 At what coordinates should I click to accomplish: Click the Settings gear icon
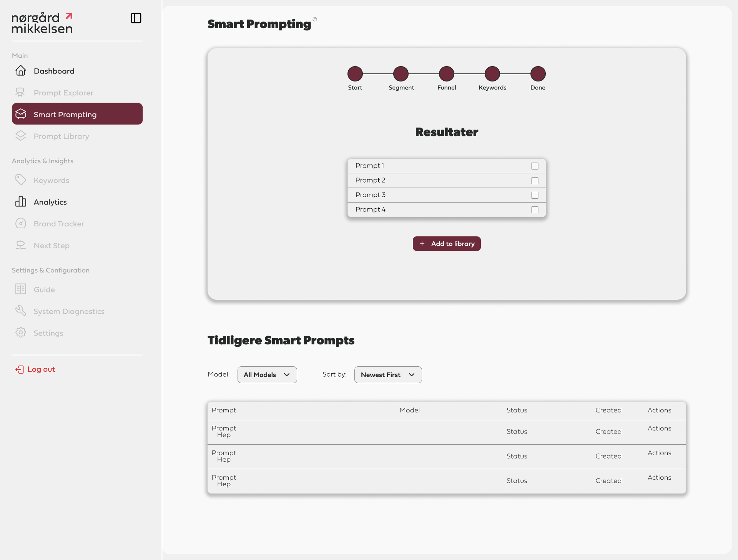click(21, 333)
